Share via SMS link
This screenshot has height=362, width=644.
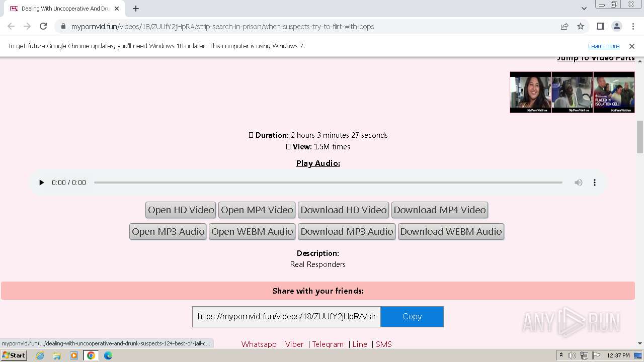(x=383, y=344)
